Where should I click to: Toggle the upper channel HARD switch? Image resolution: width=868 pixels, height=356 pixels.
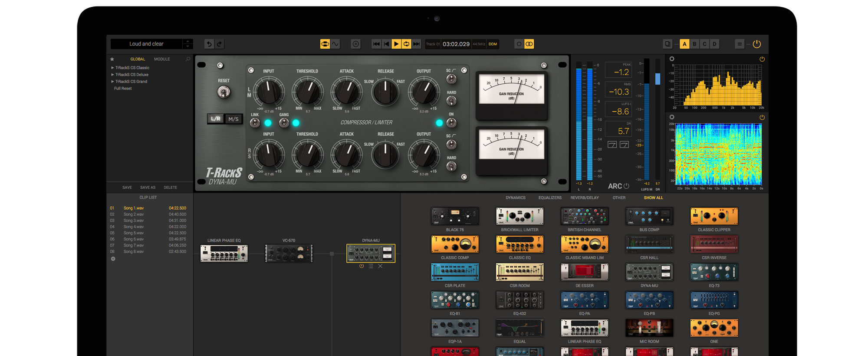451,101
